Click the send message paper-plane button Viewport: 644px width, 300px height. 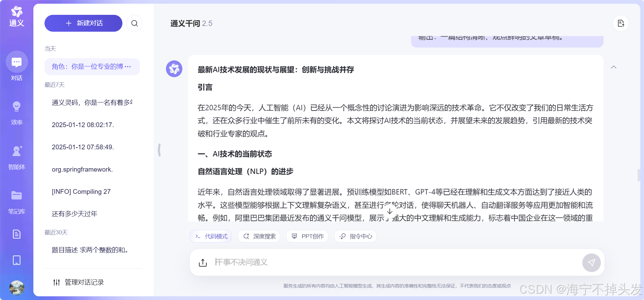[591, 263]
